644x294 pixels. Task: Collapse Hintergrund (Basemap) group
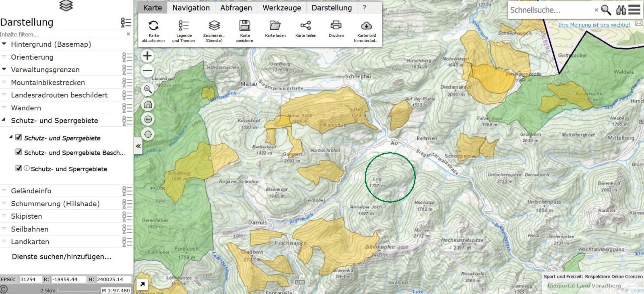(x=4, y=44)
